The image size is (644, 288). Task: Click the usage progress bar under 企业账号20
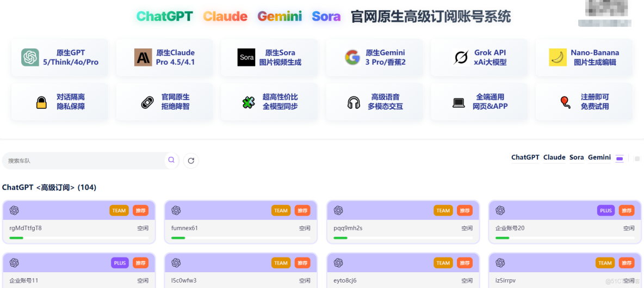point(565,238)
